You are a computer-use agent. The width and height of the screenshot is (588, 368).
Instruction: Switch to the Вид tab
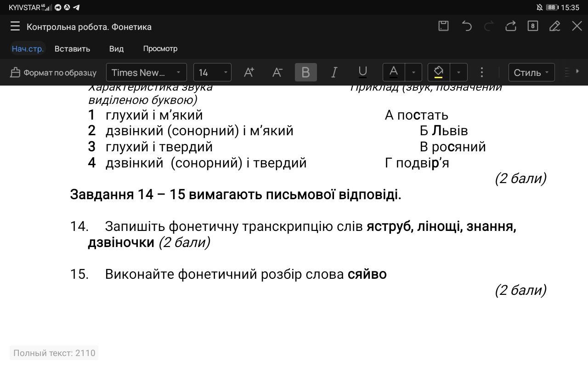[116, 49]
